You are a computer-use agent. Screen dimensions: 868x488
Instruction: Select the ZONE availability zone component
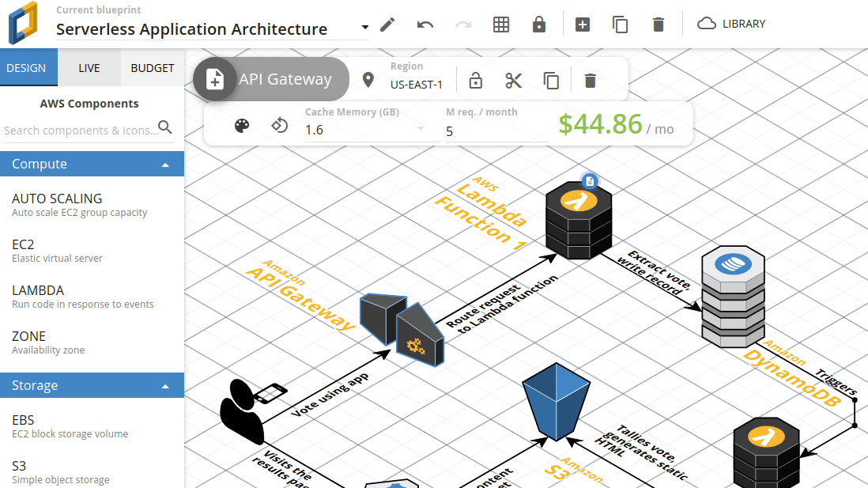[48, 342]
